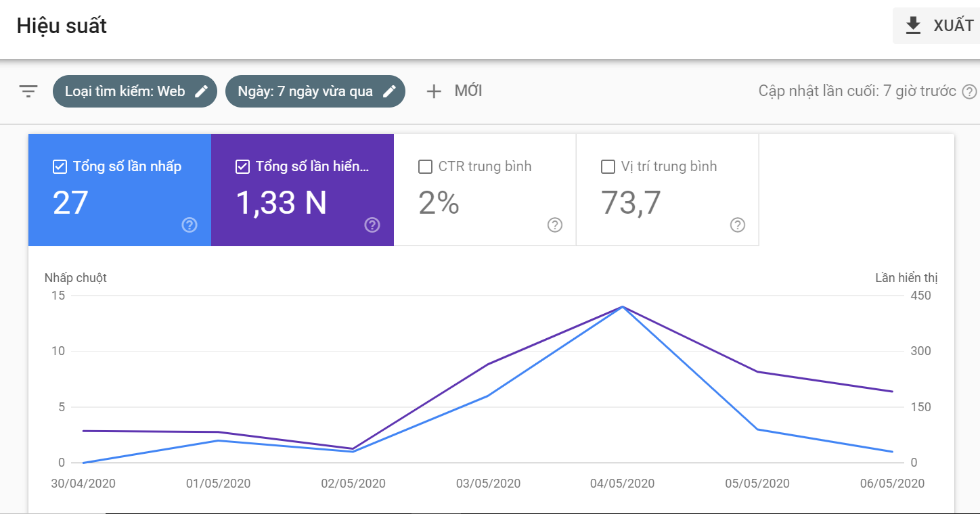Viewport: 980px width, 514px height.
Task: Uncheck the Tổng số lần hiển thị checkbox
Action: tap(242, 166)
